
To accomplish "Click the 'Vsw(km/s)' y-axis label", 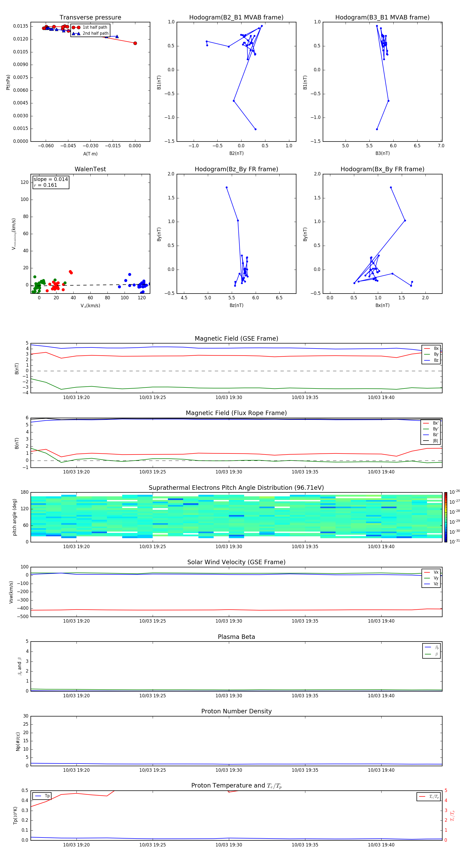I will (11, 592).
